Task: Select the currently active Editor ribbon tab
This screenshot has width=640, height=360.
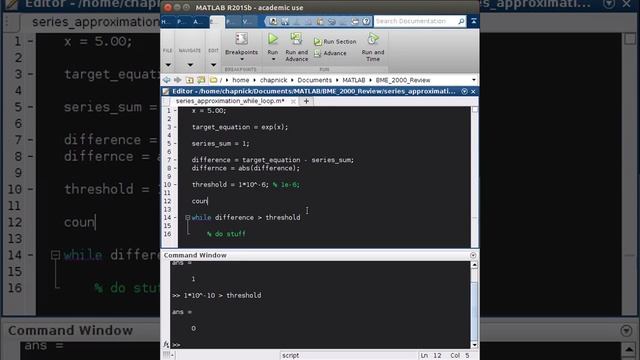Action: [217, 22]
